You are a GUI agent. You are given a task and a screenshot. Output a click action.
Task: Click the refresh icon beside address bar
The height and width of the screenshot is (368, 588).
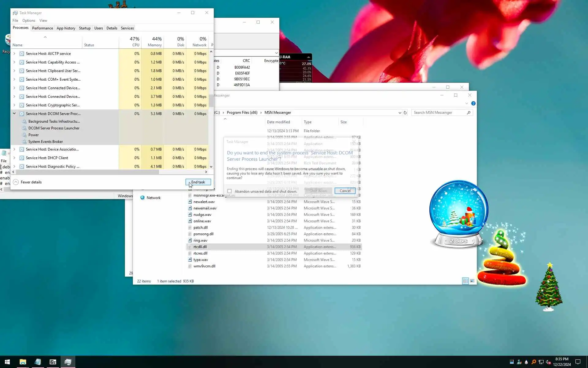(405, 113)
